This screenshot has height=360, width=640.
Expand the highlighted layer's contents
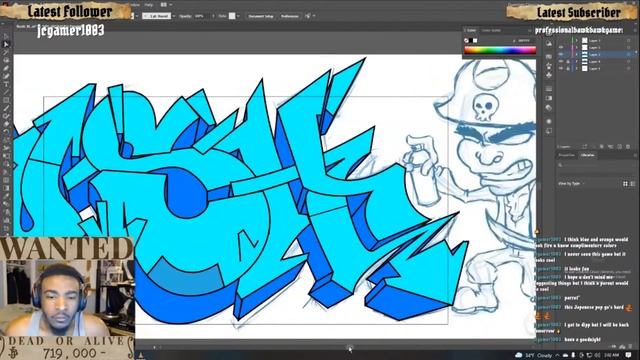pyautogui.click(x=577, y=54)
